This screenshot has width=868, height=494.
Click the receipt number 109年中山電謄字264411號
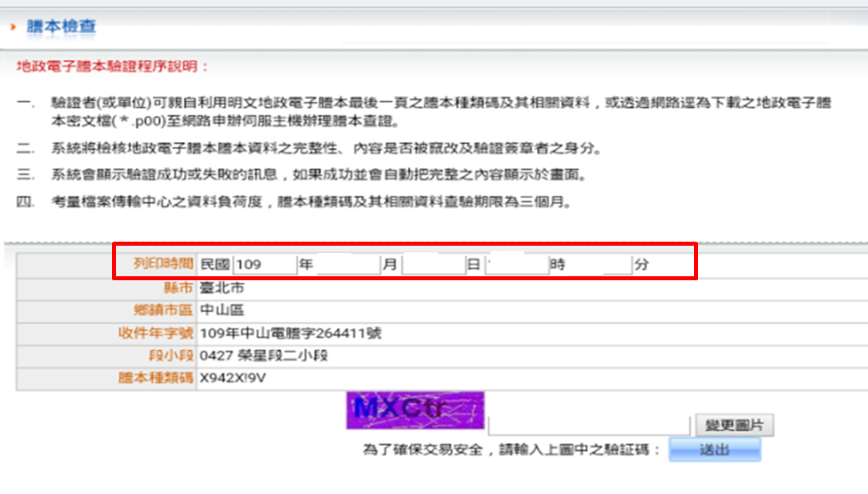point(290,333)
